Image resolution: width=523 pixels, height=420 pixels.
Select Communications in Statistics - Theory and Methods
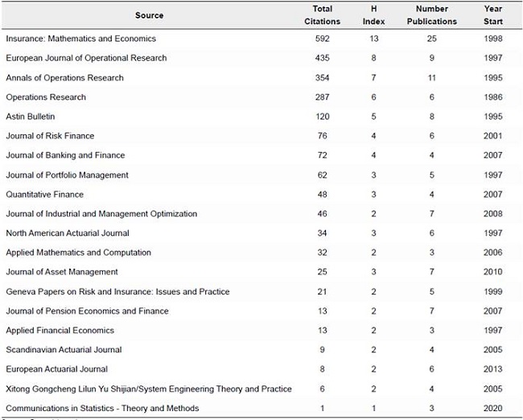pyautogui.click(x=113, y=408)
